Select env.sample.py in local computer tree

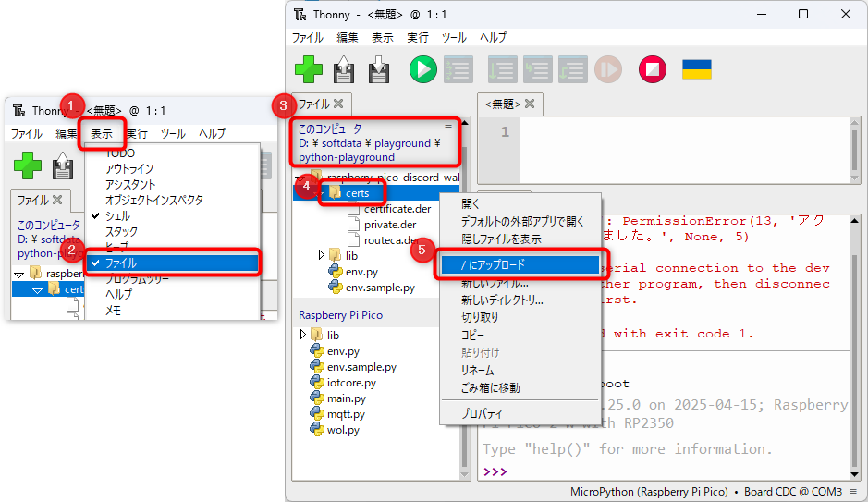click(x=380, y=288)
